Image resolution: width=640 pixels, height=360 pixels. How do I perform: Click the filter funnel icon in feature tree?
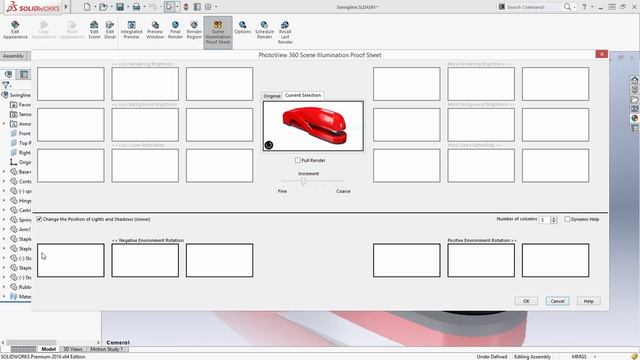pos(6,85)
